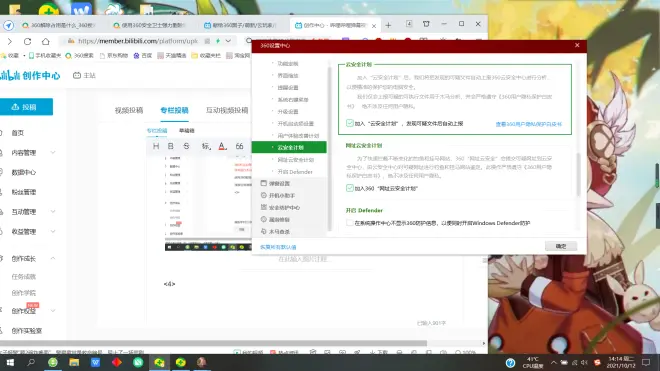660x371 pixels.
Task: Select the 草稿箱 sub-tab
Action: click(186, 131)
